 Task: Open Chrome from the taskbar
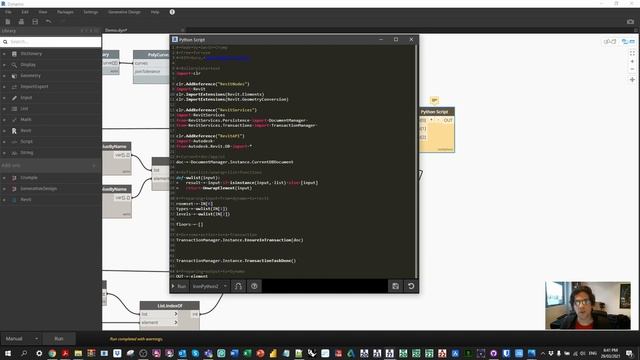[x=52, y=353]
